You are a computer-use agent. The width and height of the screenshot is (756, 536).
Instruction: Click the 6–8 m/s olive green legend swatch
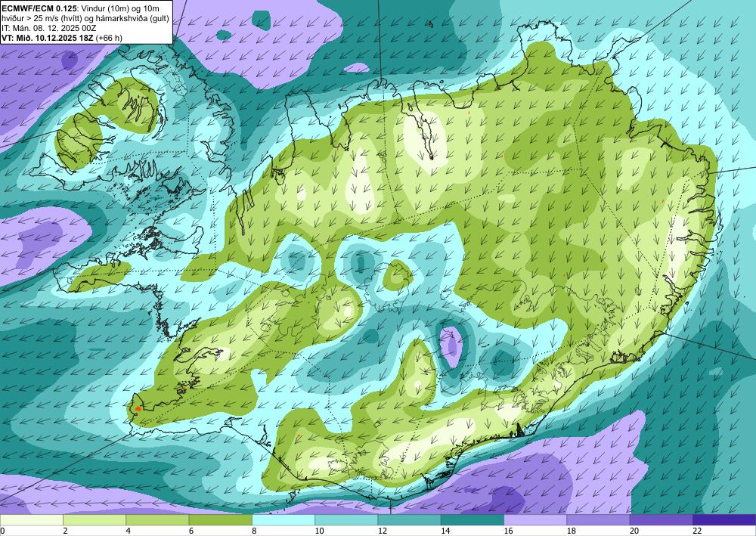click(220, 520)
